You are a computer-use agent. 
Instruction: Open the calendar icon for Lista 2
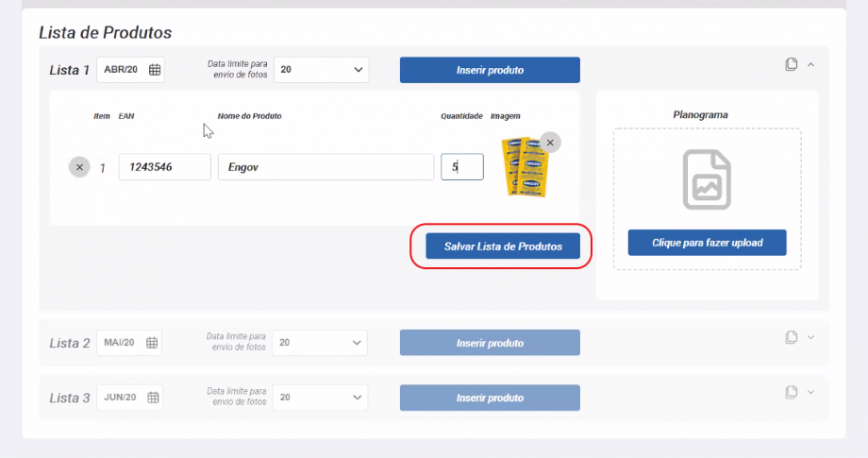[x=152, y=343]
